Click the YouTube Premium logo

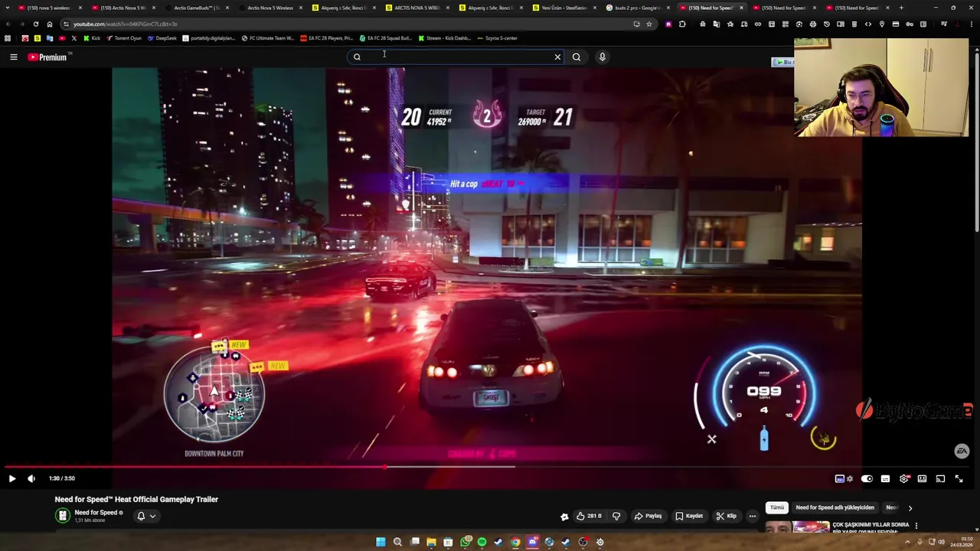(x=47, y=57)
